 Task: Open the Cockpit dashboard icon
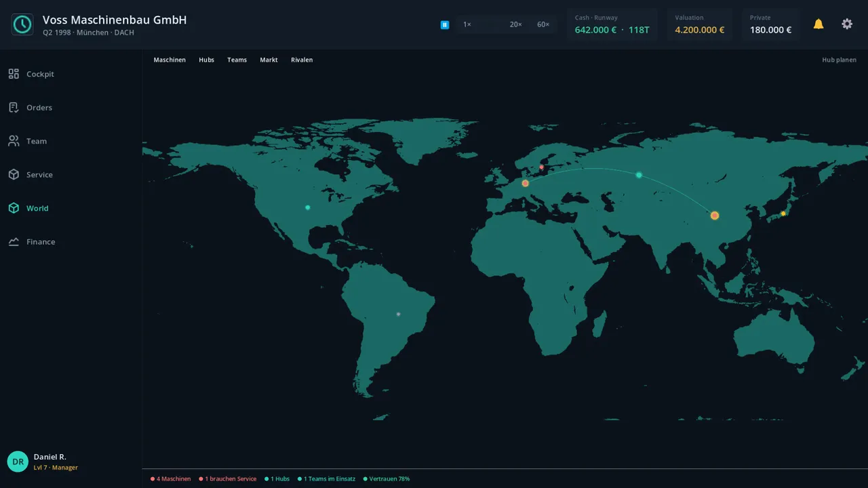click(14, 74)
